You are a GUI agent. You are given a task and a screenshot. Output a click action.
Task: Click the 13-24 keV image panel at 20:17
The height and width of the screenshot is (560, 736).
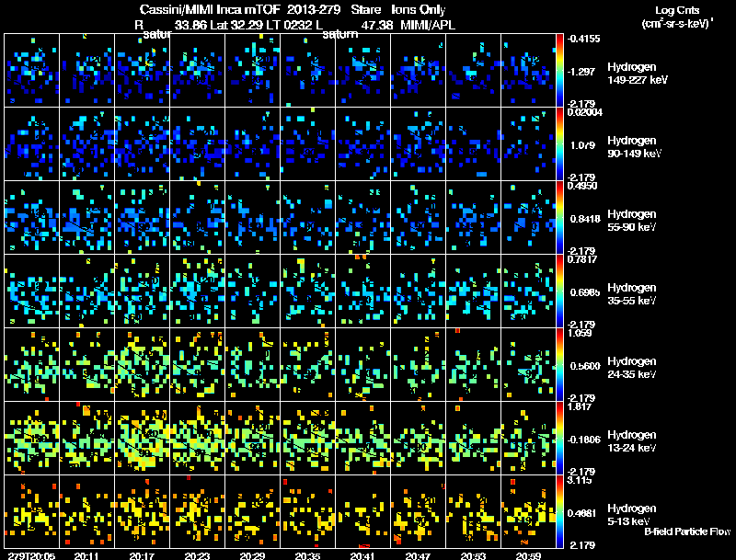pyautogui.click(x=143, y=439)
